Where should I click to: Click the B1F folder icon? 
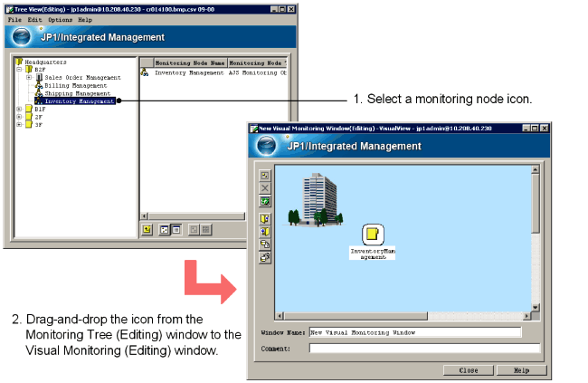tap(29, 109)
